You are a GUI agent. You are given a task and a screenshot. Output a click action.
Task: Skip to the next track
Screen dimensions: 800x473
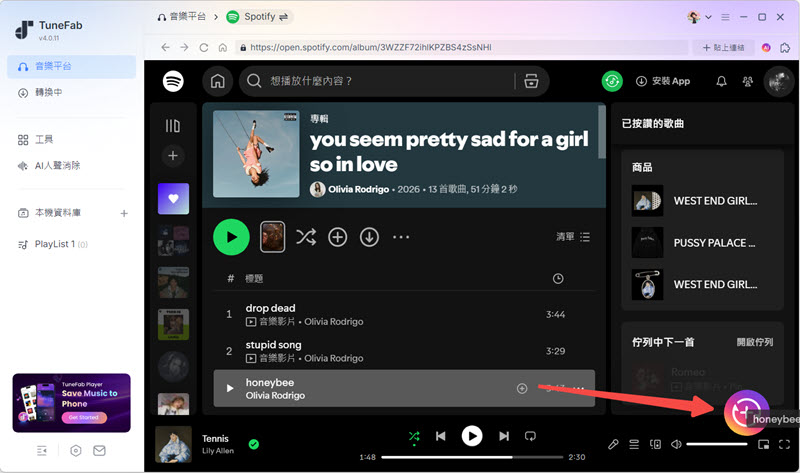click(504, 436)
